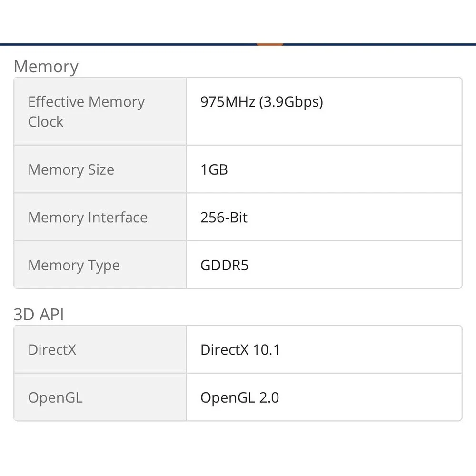Click the word Clock in first row
Image resolution: width=476 pixels, height=476 pixels.
[x=46, y=122]
